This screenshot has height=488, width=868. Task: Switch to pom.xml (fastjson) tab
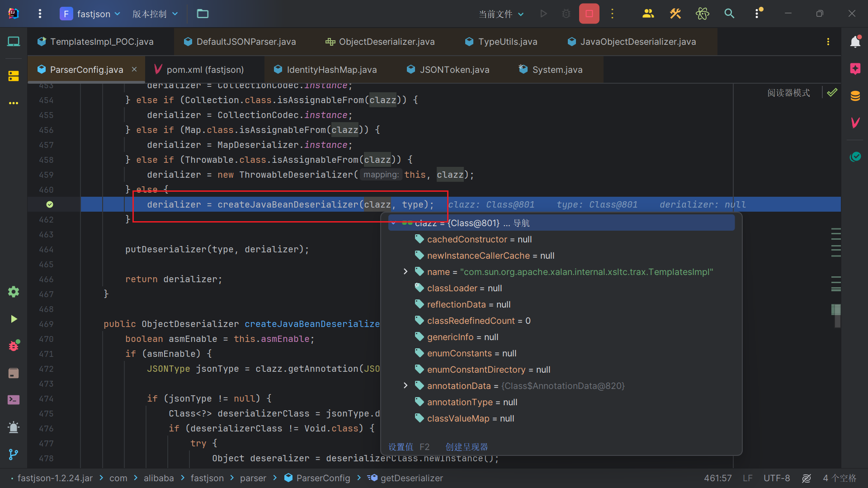point(198,70)
